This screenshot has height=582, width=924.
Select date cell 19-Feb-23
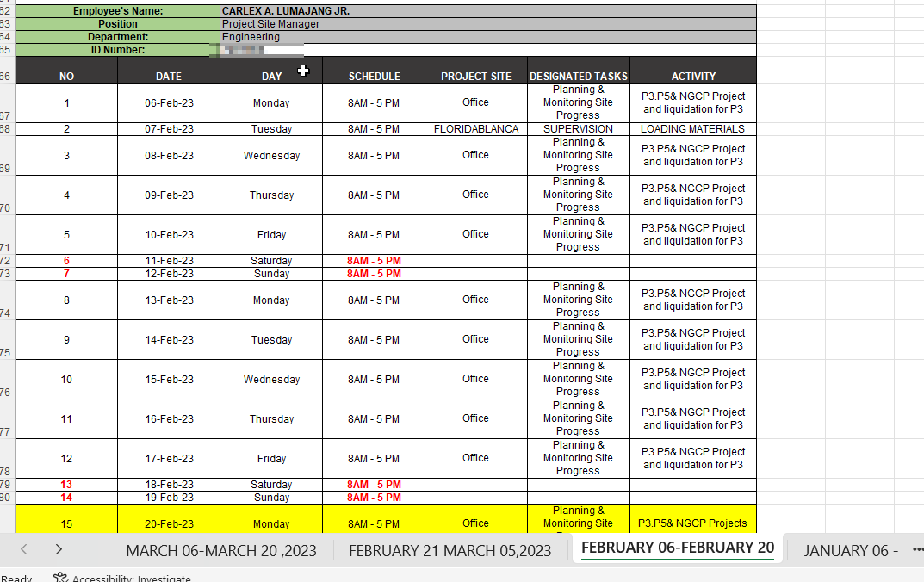[x=169, y=497]
